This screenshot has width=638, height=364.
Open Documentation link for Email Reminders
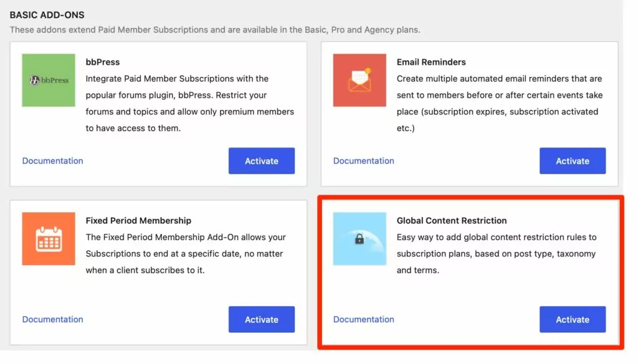click(363, 161)
